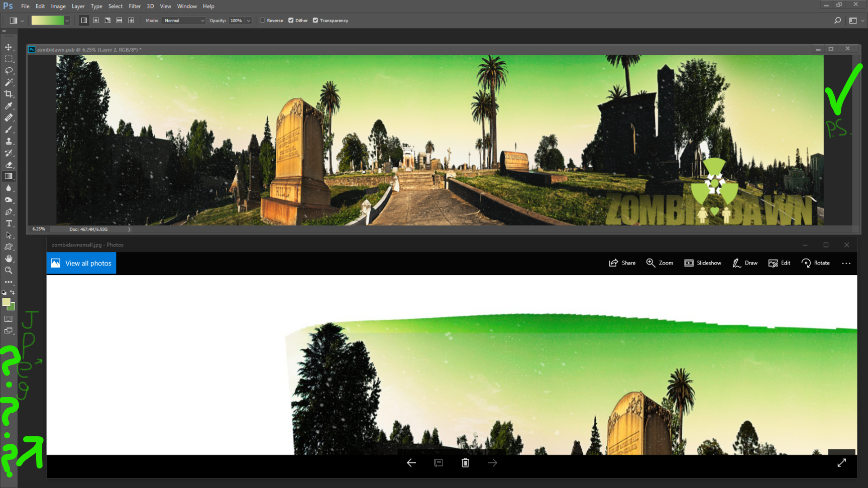Expand the document status info arrow
868x488 pixels.
click(x=129, y=229)
